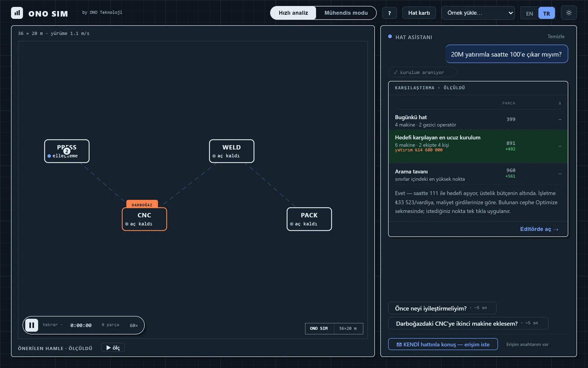
Task: Click Erişim anahtarım var link
Action: (x=527, y=344)
